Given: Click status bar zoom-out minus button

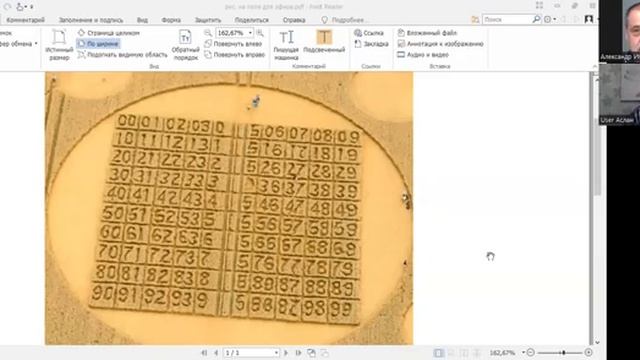Looking at the screenshot, I should point(531,353).
